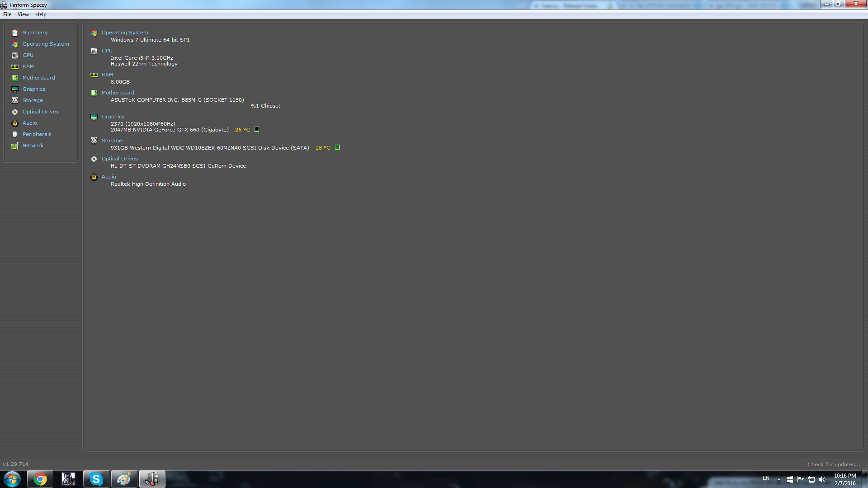
Task: Open the Help menu
Action: (x=41, y=14)
